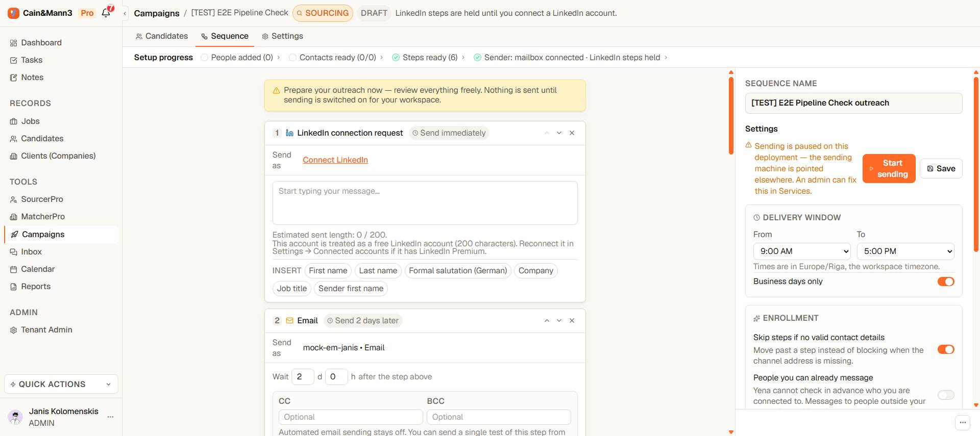This screenshot has width=980, height=436.
Task: Toggle Business days only switch
Action: [946, 281]
